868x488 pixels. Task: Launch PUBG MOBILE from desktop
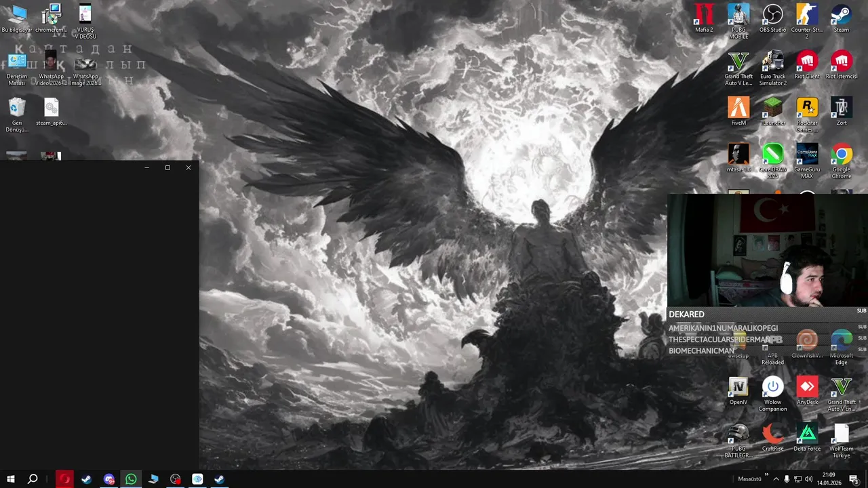(x=738, y=22)
